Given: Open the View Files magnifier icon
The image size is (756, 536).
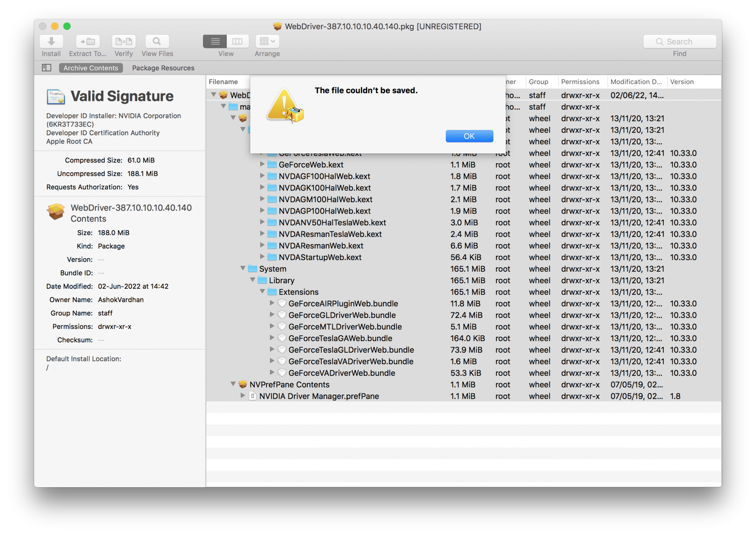Looking at the screenshot, I should [157, 41].
